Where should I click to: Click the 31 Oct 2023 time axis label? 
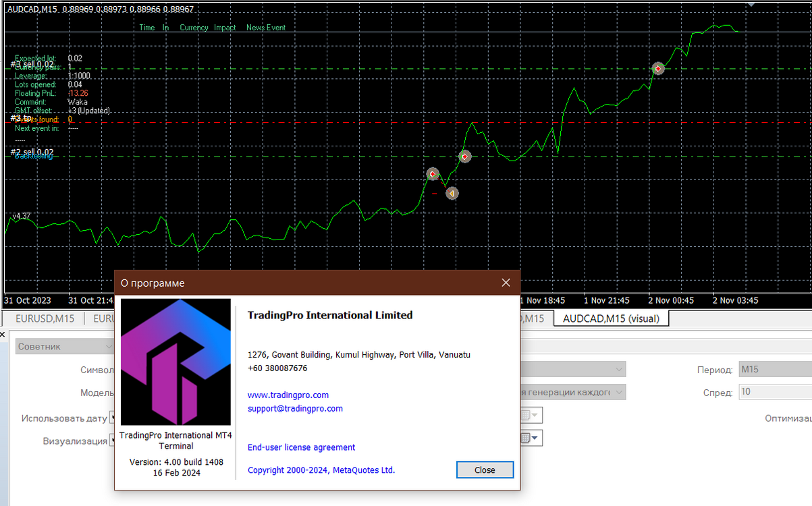tap(26, 300)
